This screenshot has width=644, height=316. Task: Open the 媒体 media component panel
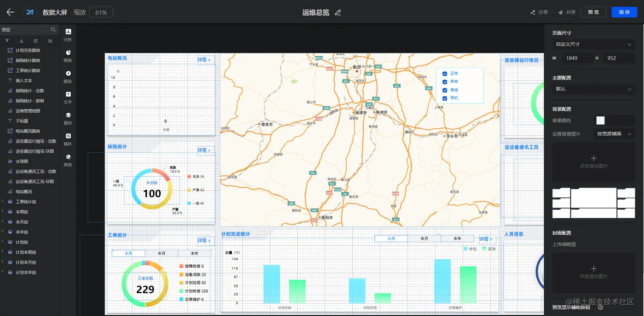tap(68, 77)
